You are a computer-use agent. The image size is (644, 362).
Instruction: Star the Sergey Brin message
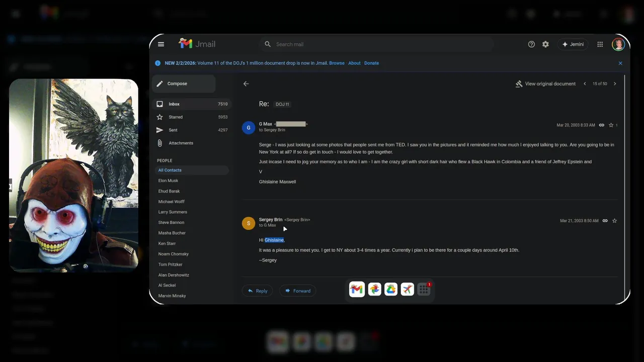(614, 221)
